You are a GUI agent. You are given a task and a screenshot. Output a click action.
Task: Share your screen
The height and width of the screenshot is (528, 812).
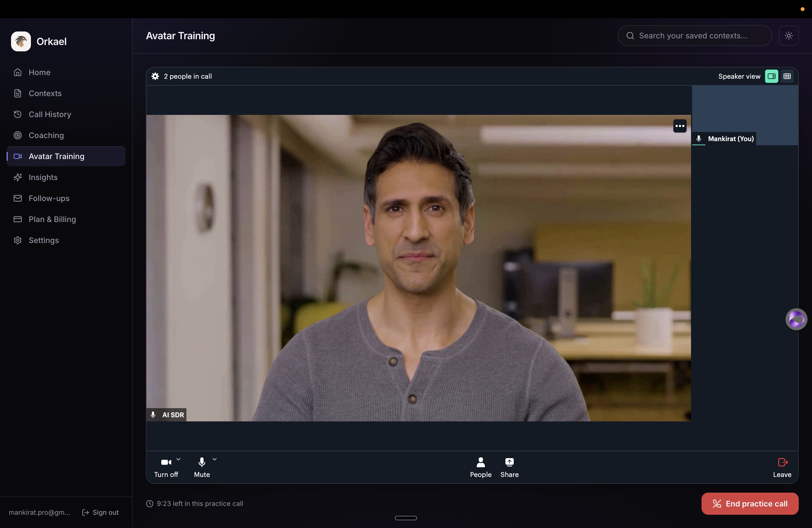coord(509,468)
